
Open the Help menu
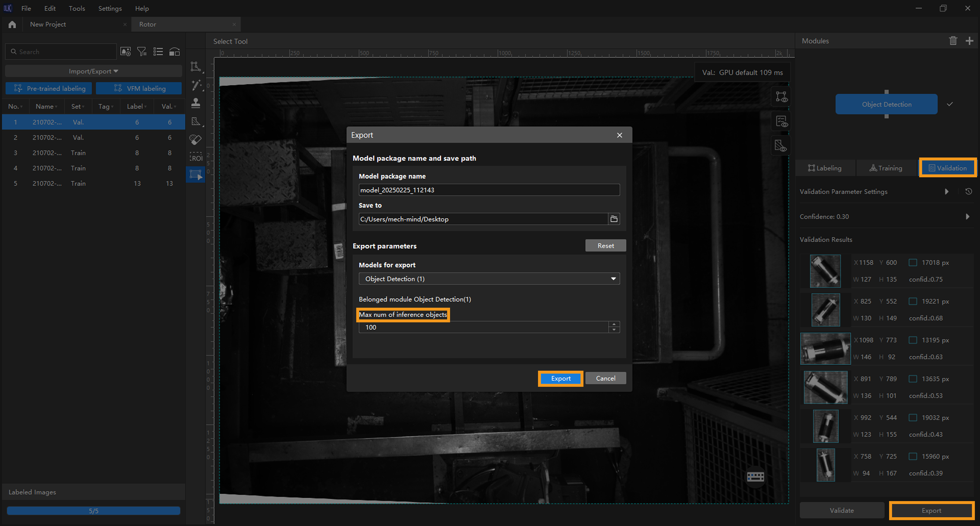(142, 8)
